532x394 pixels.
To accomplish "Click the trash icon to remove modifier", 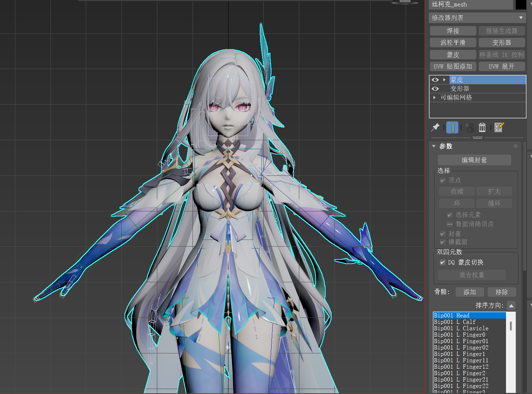I will point(482,127).
